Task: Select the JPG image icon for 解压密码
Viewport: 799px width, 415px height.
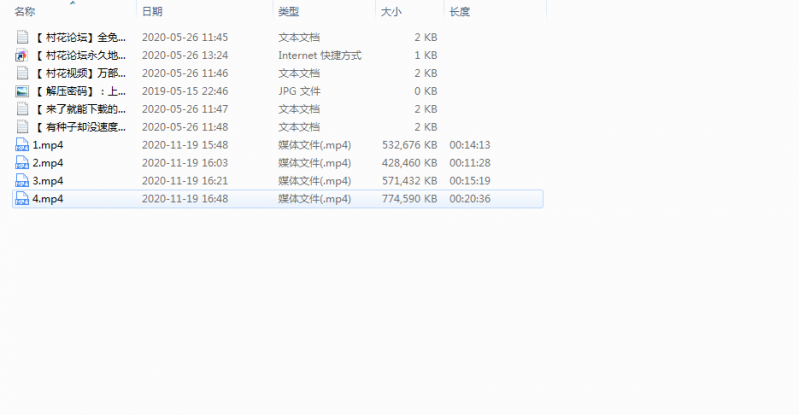Action: 22,91
